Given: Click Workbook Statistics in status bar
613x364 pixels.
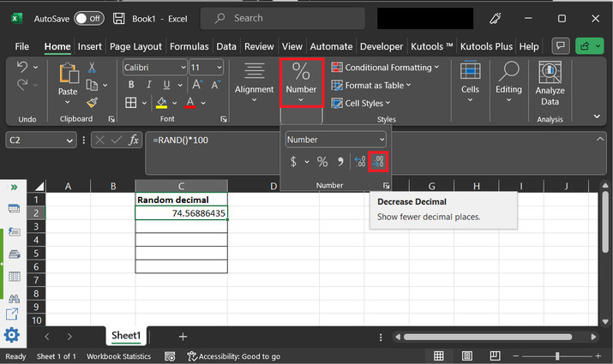Looking at the screenshot, I should tap(118, 356).
